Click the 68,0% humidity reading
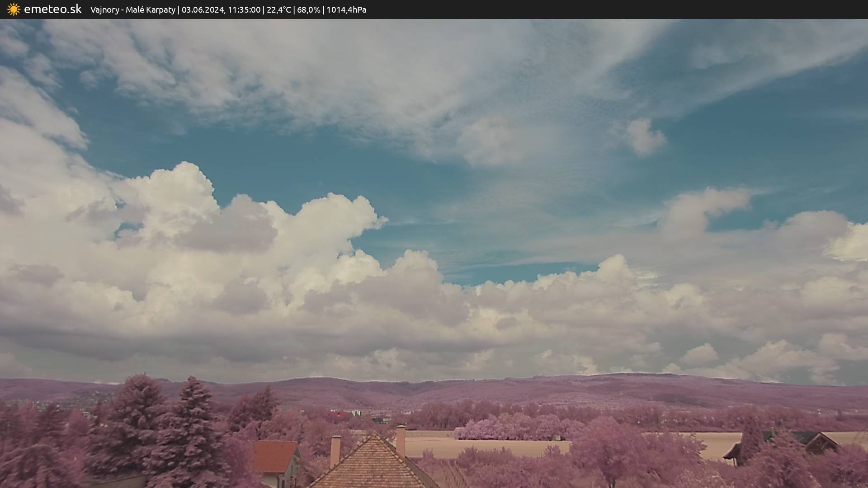This screenshot has height=488, width=868. point(308,10)
